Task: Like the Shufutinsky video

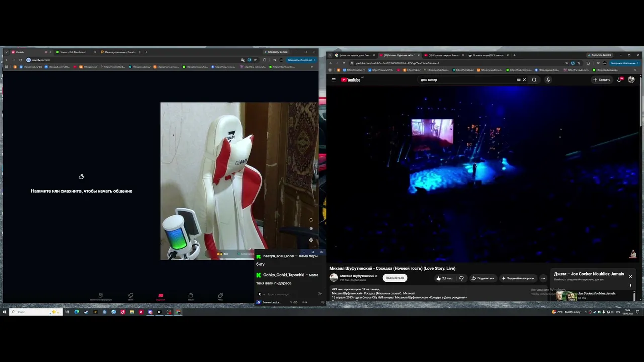Action: pos(444,278)
